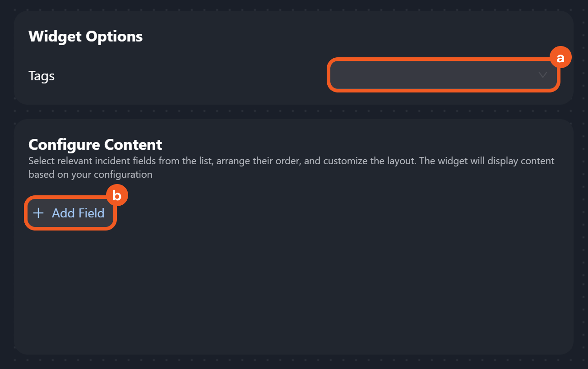Click the orange "a" annotation badge
This screenshot has width=588, height=369.
coord(560,58)
